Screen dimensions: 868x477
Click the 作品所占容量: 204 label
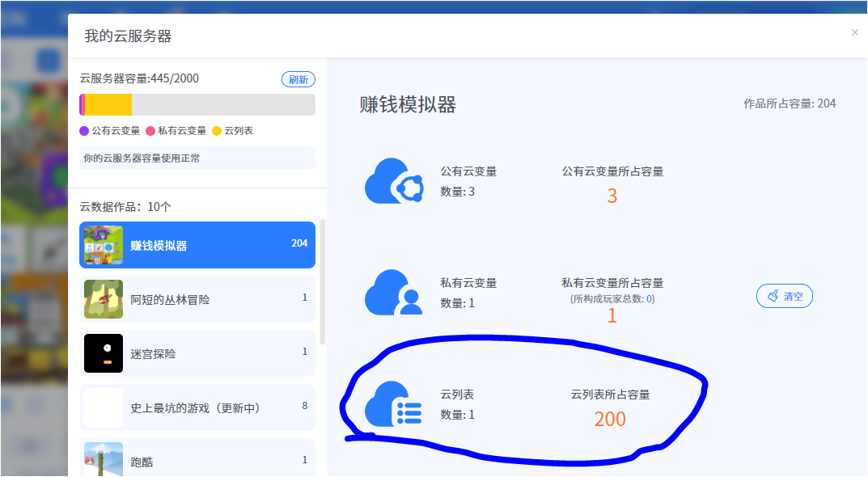pyautogui.click(x=790, y=103)
